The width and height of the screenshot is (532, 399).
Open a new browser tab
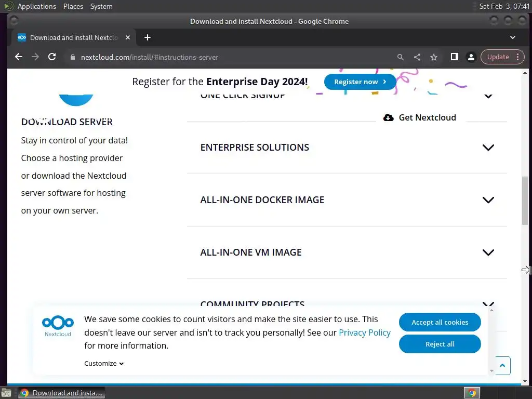[147, 37]
